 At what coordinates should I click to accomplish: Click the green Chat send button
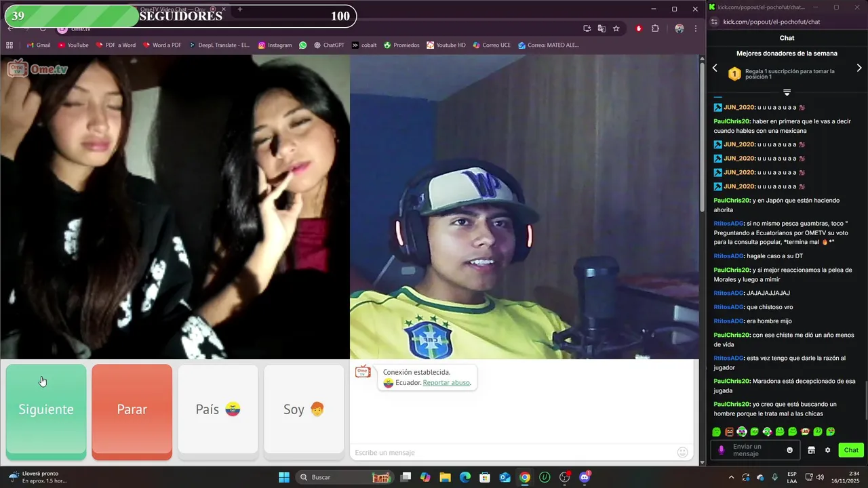(851, 450)
